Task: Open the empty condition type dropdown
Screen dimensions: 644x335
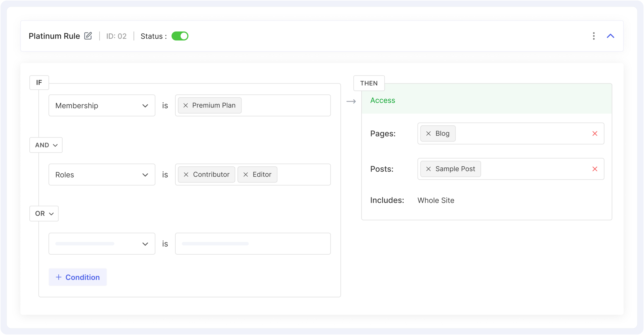Action: click(102, 244)
